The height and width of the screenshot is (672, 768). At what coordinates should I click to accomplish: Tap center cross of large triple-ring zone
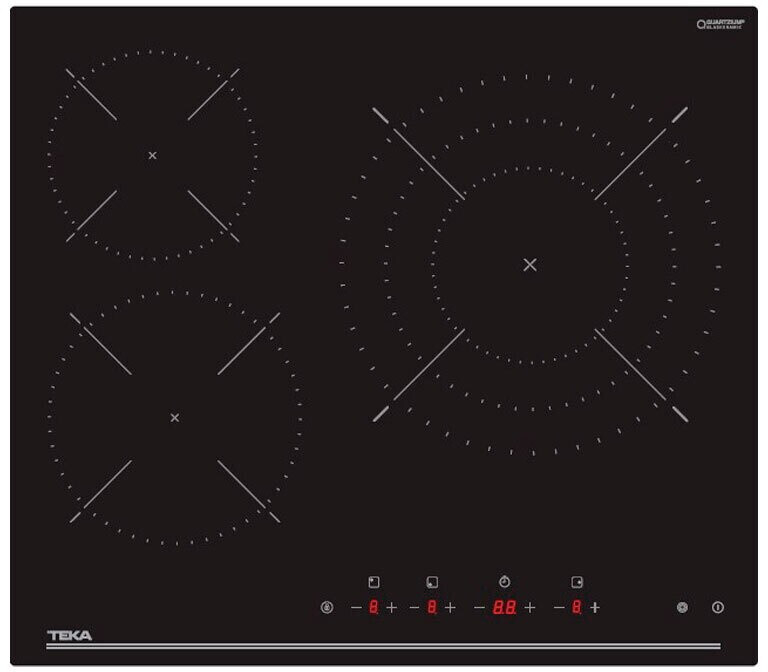(x=530, y=265)
